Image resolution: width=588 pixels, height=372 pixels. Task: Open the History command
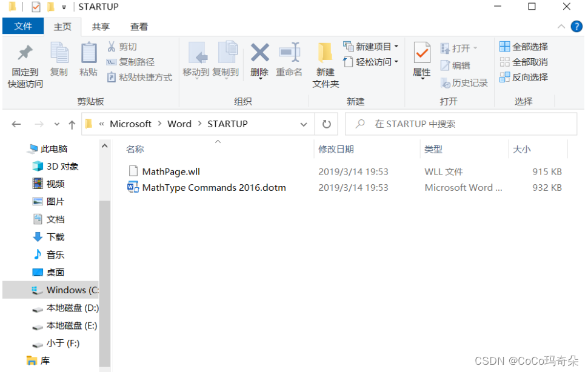point(464,82)
